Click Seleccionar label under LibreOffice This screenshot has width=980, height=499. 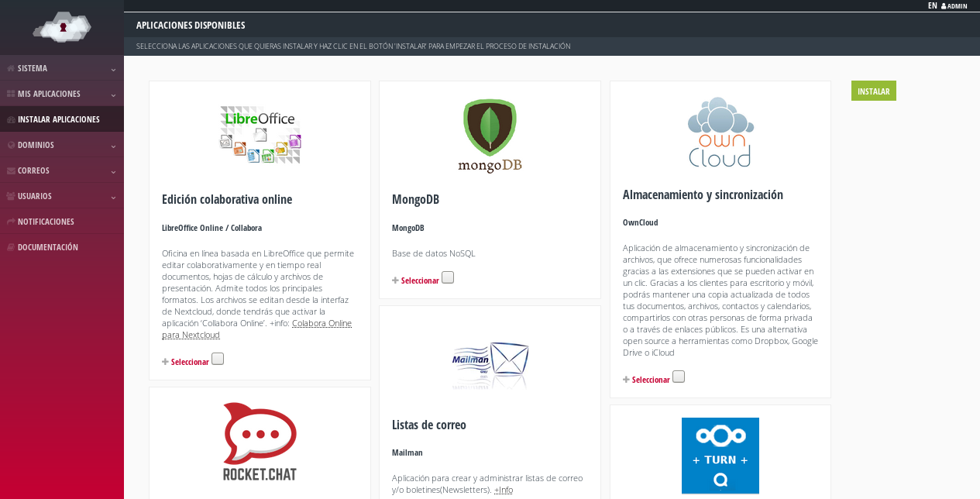[x=190, y=362]
